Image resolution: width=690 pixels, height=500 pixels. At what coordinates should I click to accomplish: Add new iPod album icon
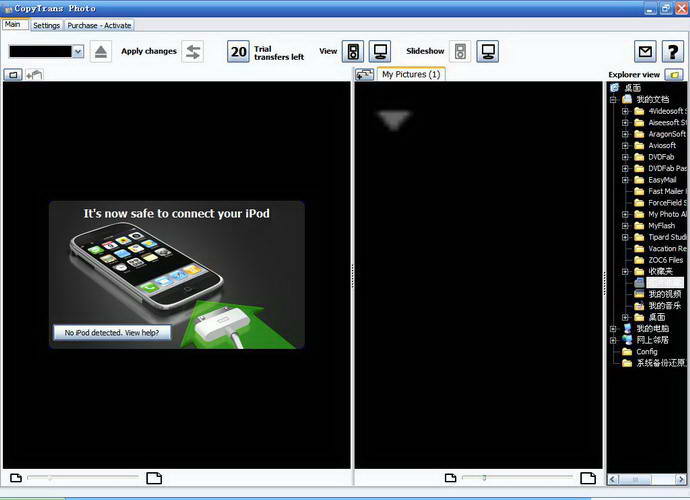tap(34, 75)
